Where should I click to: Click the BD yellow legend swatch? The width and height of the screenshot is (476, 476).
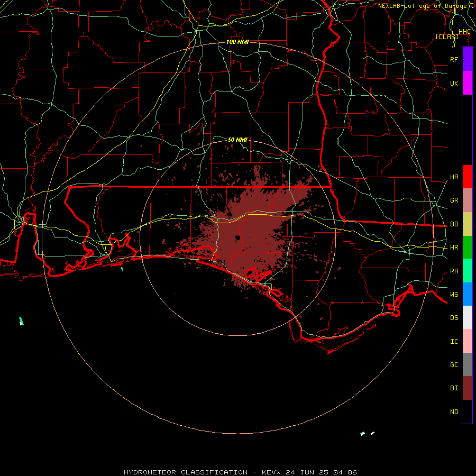(x=467, y=224)
